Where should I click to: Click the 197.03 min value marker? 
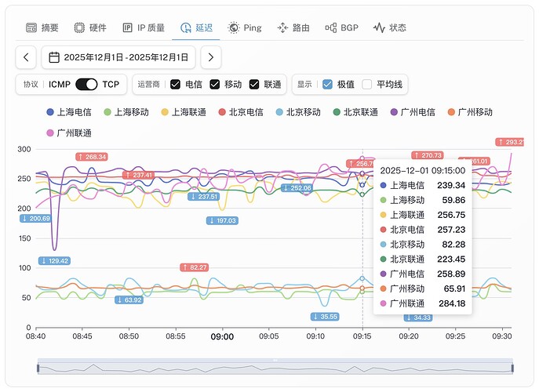(222, 220)
